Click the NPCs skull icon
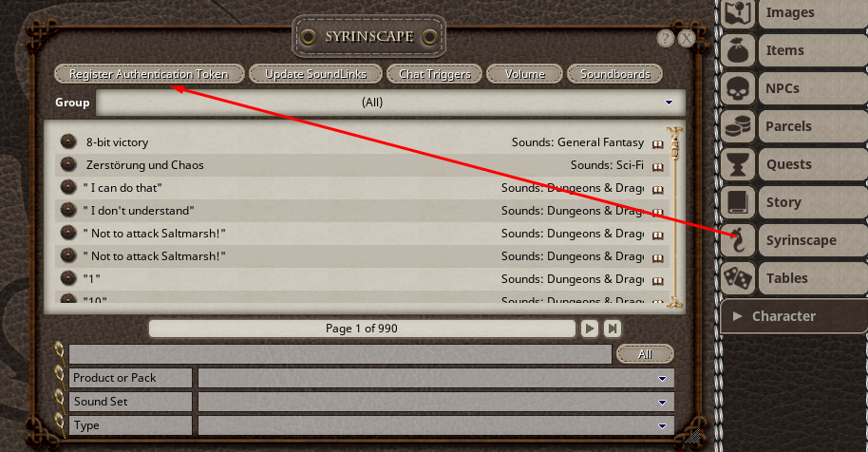Viewport: 868px width, 452px height. click(x=739, y=88)
